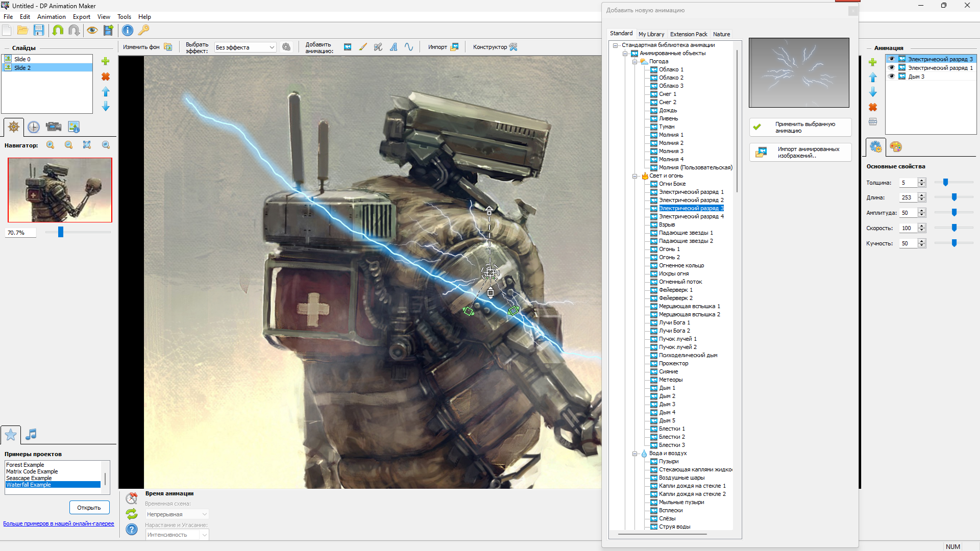
Task: Click the Открыть button
Action: (x=89, y=508)
